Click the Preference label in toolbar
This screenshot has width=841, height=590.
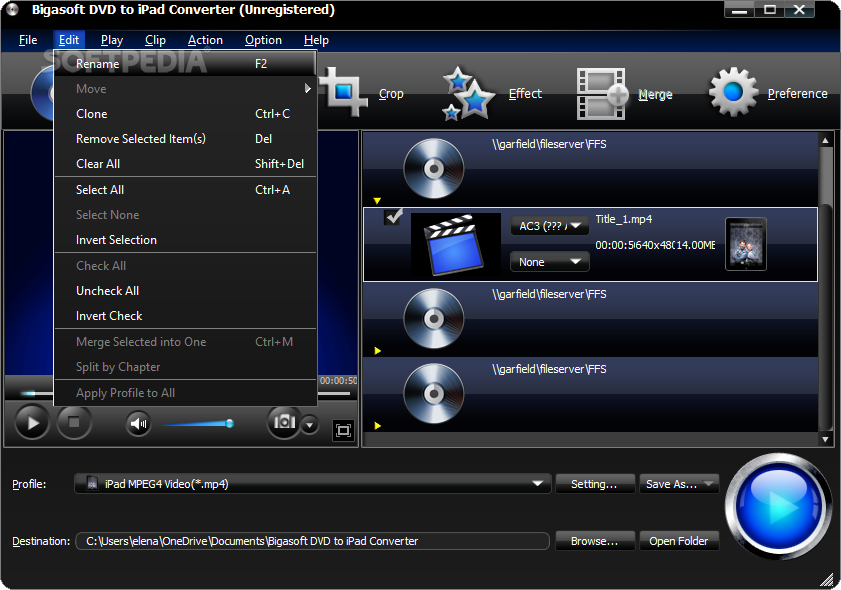(797, 93)
